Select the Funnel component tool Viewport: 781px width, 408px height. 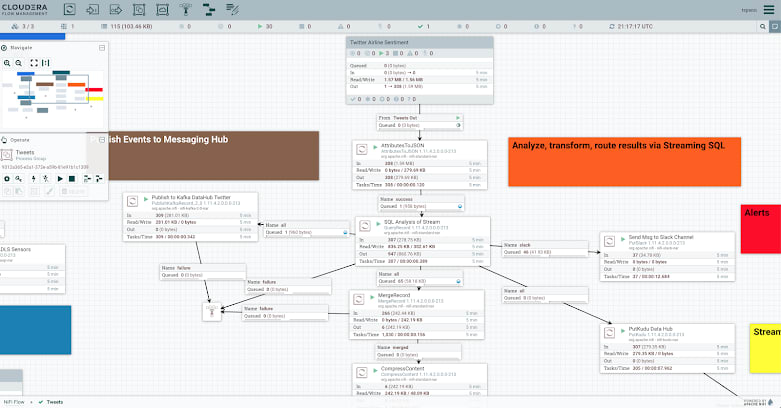point(186,9)
